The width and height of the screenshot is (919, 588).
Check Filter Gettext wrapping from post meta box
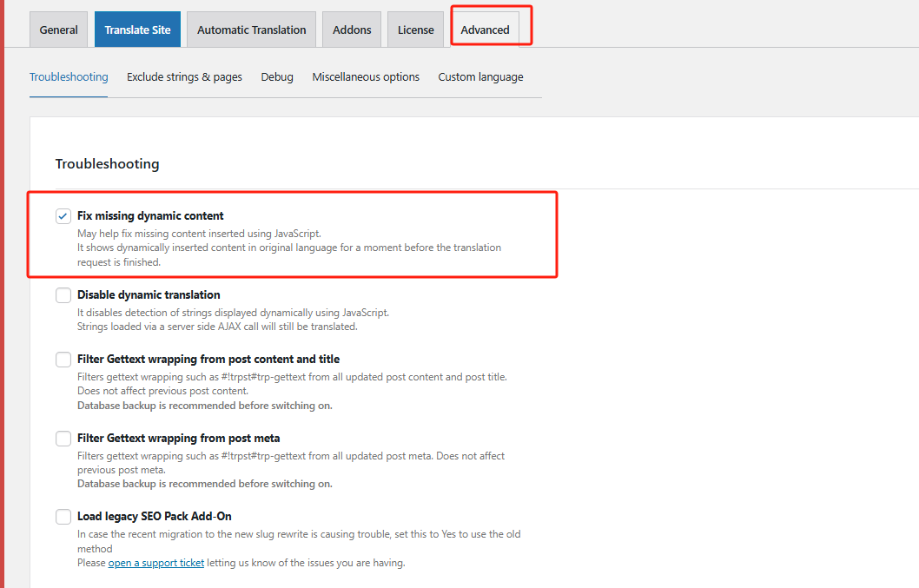[63, 439]
